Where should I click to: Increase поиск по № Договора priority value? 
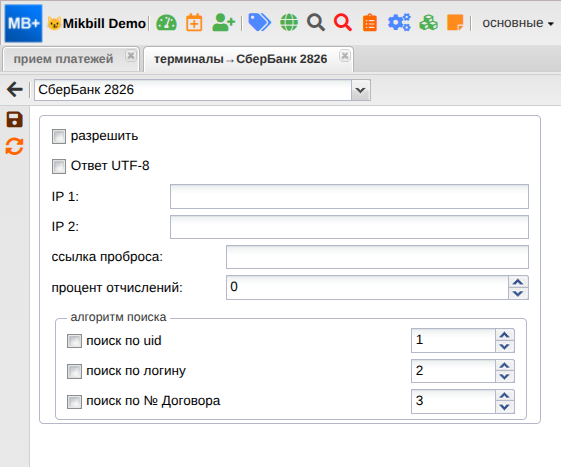click(x=505, y=395)
